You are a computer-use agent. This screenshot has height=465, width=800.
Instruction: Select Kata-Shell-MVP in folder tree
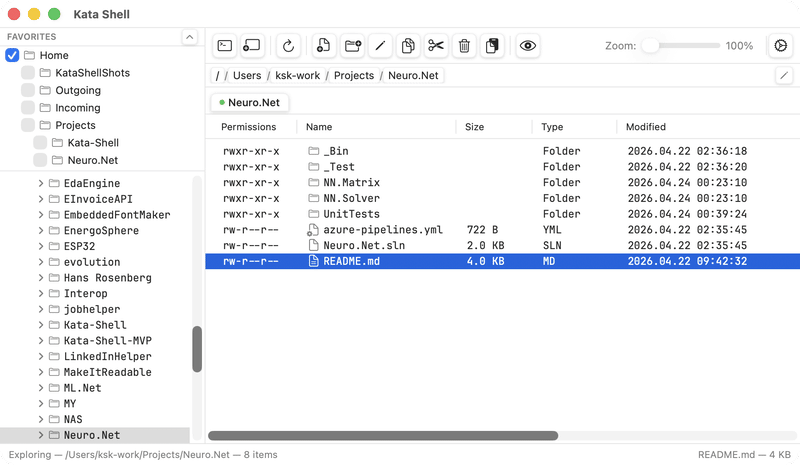point(108,340)
